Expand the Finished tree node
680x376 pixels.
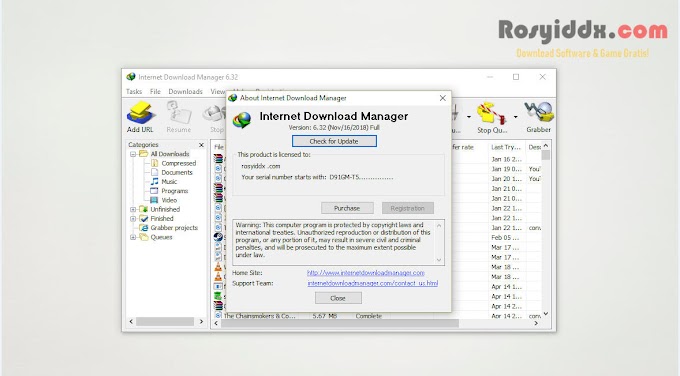pyautogui.click(x=133, y=219)
